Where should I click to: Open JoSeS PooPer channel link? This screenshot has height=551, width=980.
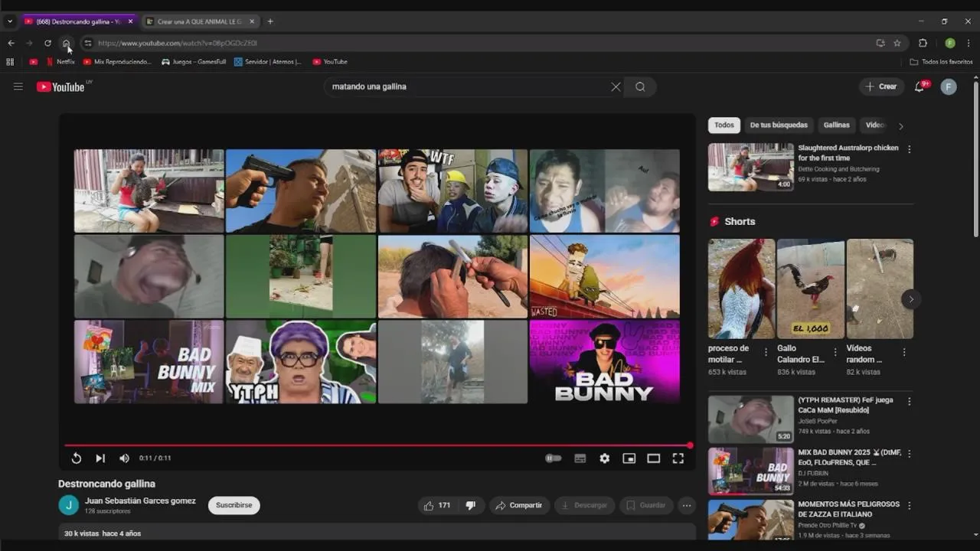[818, 421]
